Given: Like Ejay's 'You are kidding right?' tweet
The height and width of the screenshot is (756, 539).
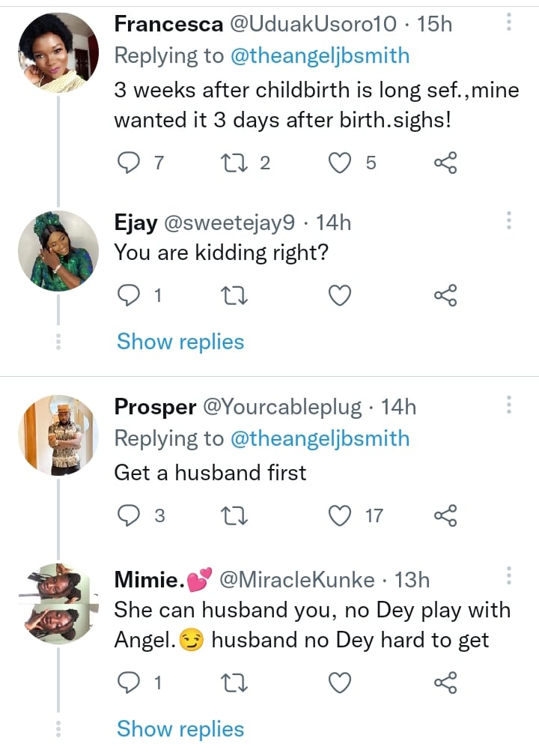Looking at the screenshot, I should [341, 297].
